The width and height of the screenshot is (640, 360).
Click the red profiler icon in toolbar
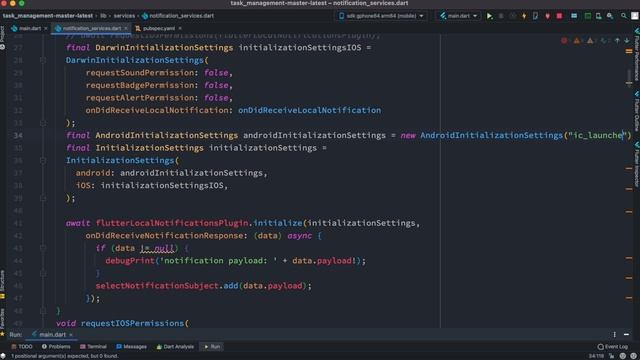[547, 16]
